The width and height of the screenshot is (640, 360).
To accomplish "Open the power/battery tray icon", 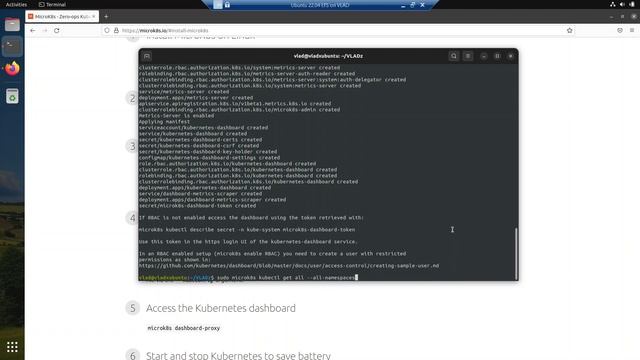I will click(x=632, y=4).
